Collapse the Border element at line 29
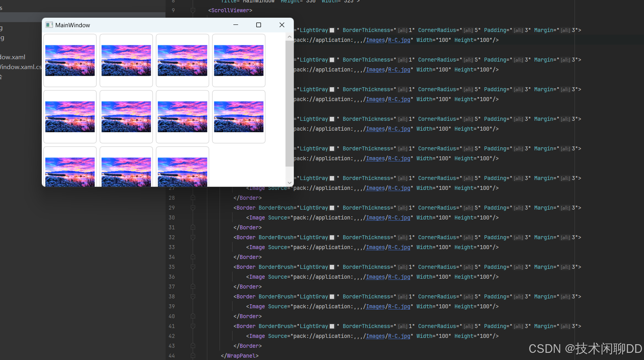The width and height of the screenshot is (644, 360). [193, 208]
